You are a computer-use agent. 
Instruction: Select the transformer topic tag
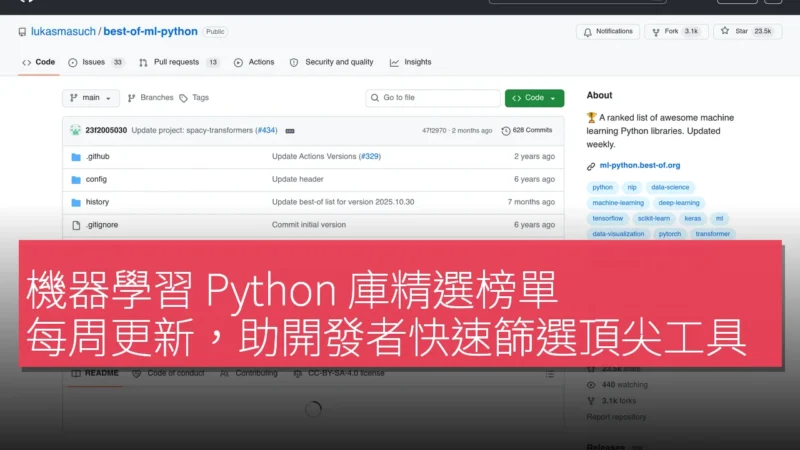712,234
